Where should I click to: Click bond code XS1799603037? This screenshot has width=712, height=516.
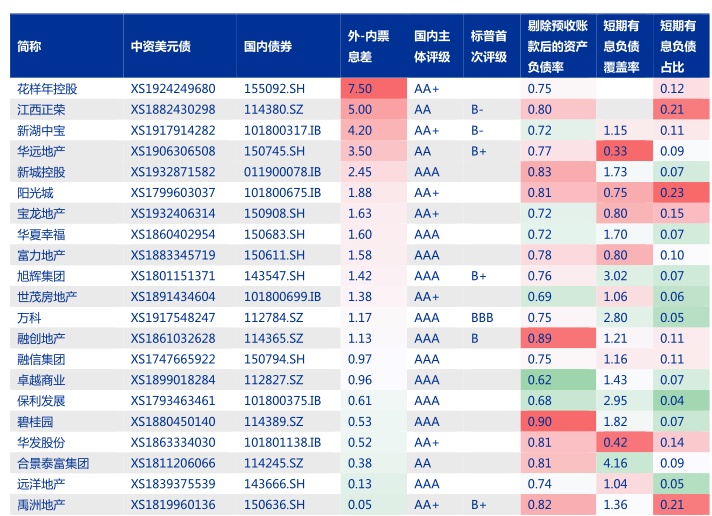tap(173, 193)
